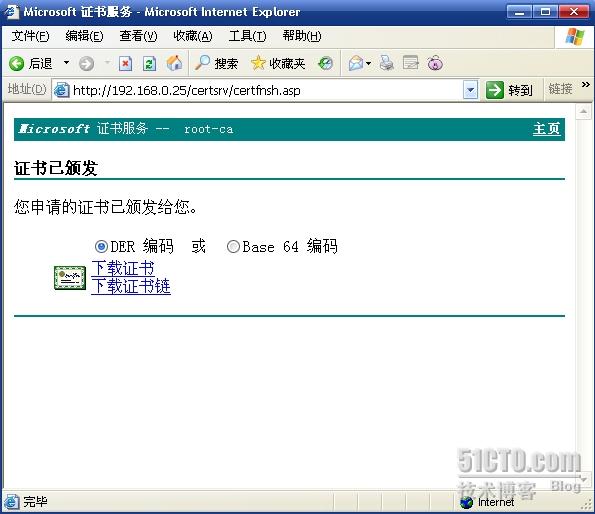The width and height of the screenshot is (595, 514).
Task: Click the Stop loading icon
Action: click(x=126, y=63)
